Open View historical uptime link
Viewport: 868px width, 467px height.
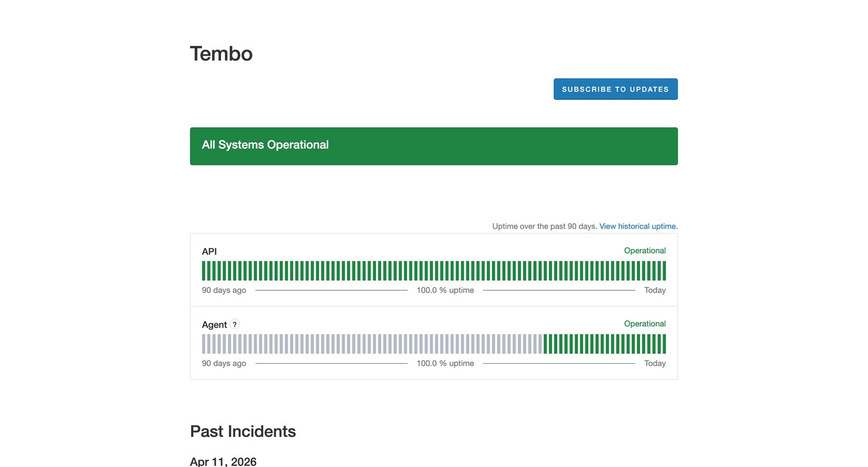[638, 226]
